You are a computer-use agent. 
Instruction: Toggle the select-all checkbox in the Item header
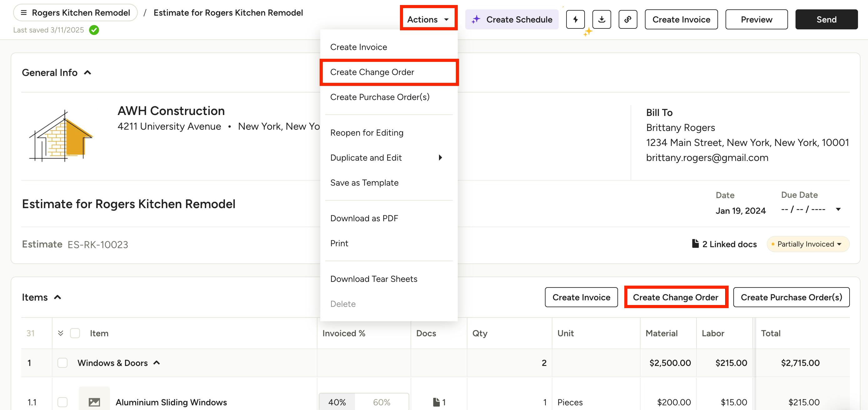(x=75, y=333)
